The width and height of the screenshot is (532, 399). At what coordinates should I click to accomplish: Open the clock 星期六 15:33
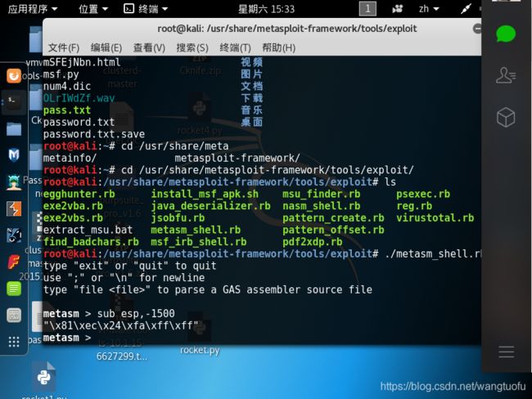coord(266,9)
